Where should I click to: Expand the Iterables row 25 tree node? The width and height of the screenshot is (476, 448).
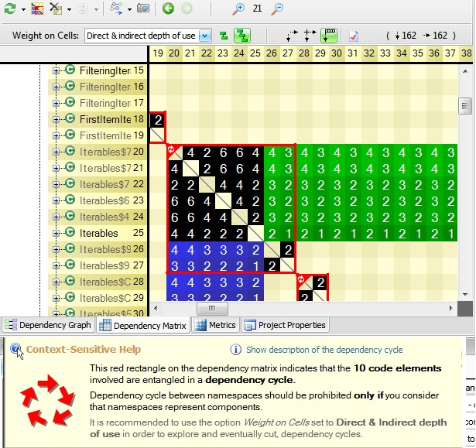pos(57,233)
